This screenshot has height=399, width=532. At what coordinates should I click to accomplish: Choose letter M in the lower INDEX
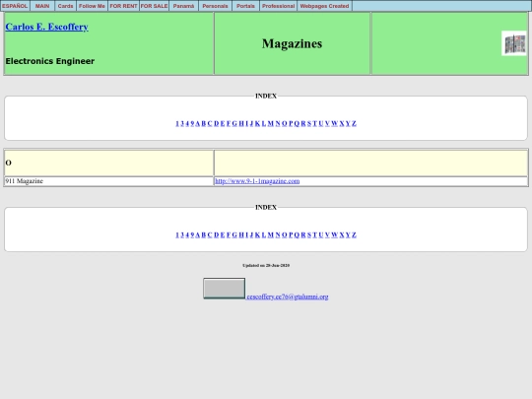click(x=270, y=234)
